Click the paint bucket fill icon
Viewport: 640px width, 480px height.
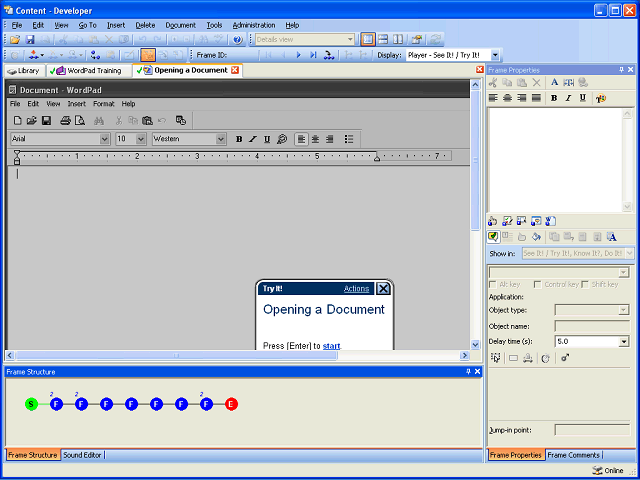tap(536, 237)
